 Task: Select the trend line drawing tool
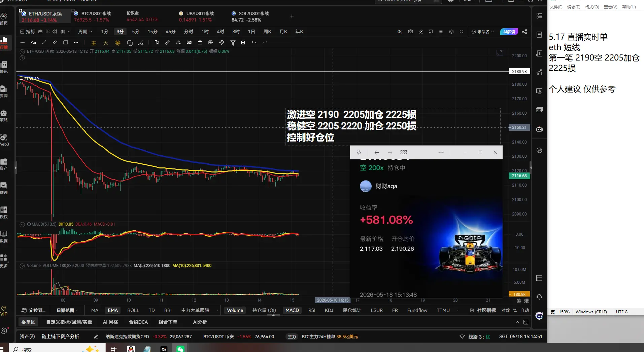(44, 42)
